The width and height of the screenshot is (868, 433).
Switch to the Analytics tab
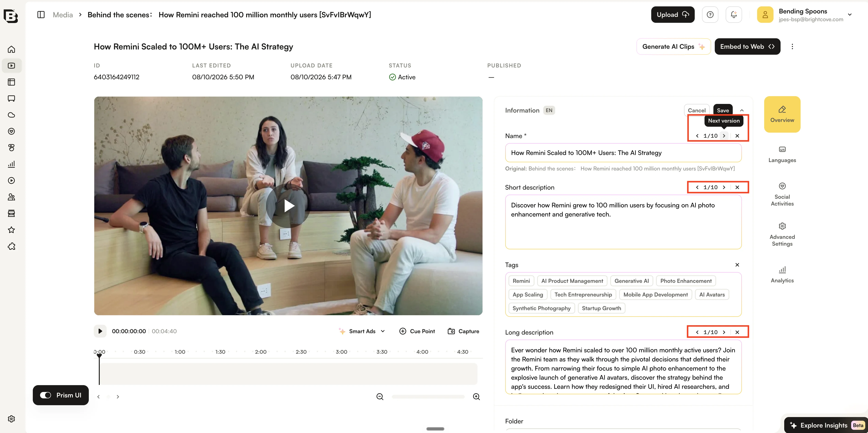[782, 275]
